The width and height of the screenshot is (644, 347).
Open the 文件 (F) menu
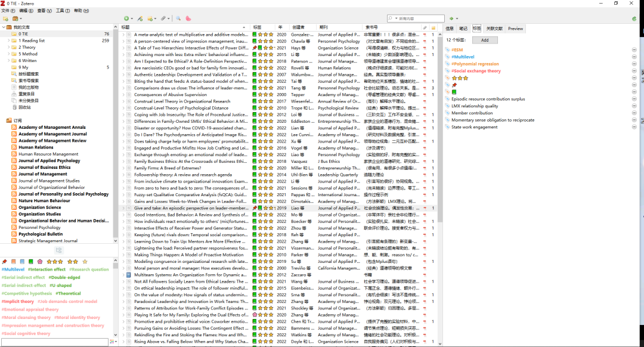pyautogui.click(x=8, y=11)
